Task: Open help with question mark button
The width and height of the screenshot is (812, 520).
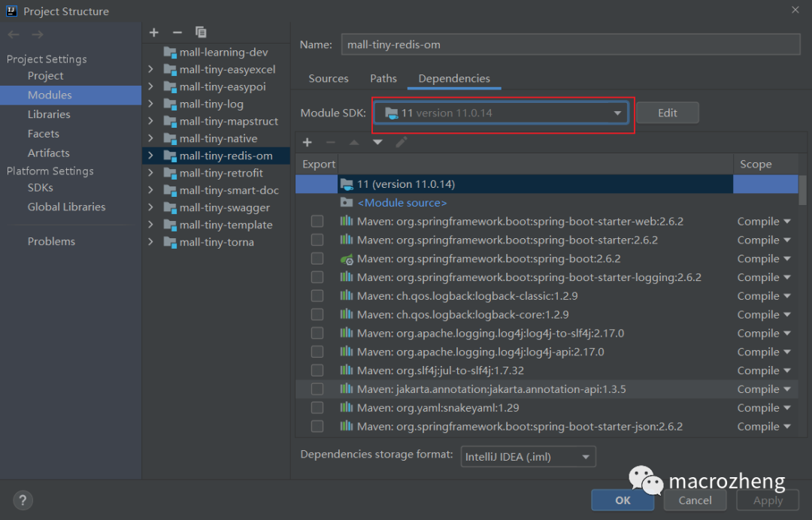Action: pyautogui.click(x=23, y=500)
